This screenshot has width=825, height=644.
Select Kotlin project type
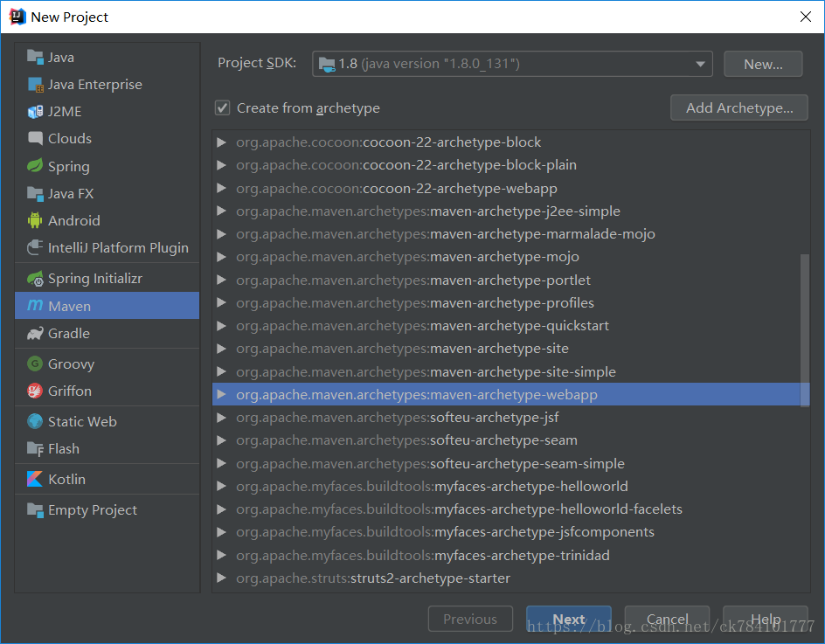coord(107,479)
